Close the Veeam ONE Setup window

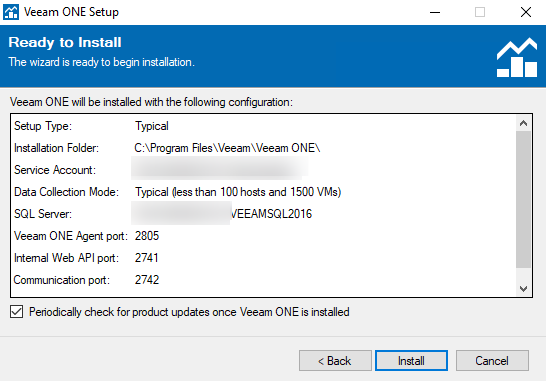pyautogui.click(x=525, y=13)
